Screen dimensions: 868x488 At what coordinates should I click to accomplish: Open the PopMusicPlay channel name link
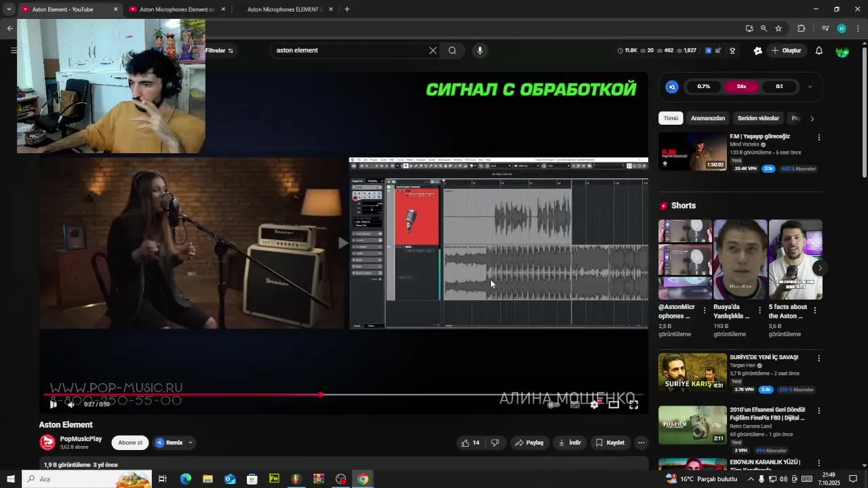click(x=81, y=439)
